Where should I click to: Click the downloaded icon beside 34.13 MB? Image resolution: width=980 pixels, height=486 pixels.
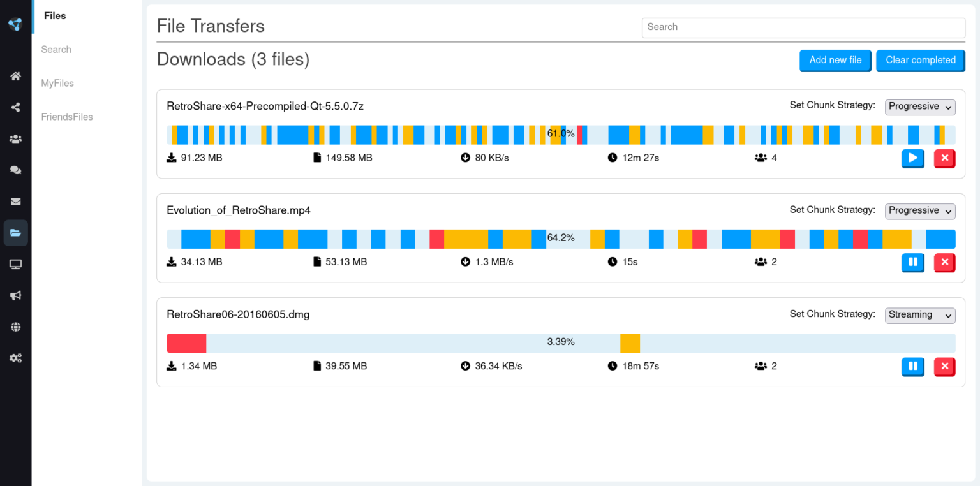pyautogui.click(x=171, y=261)
